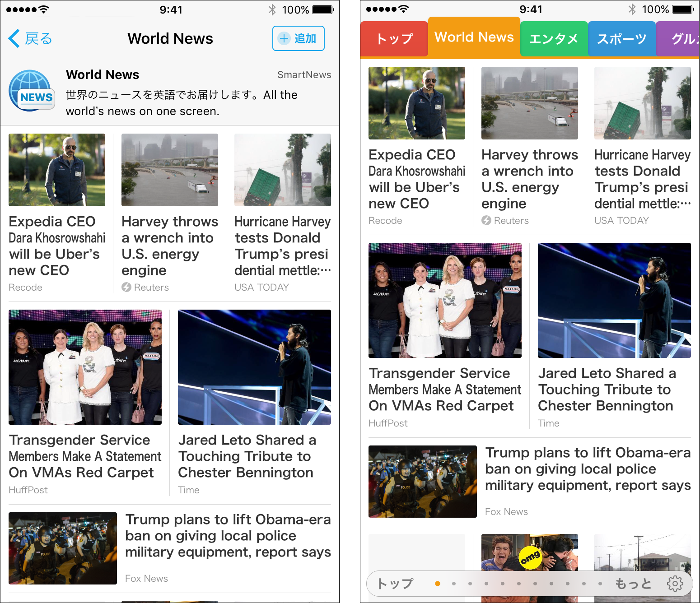Switch to the エンタメ tab
Viewport: 700px width, 603px height.
tap(554, 39)
